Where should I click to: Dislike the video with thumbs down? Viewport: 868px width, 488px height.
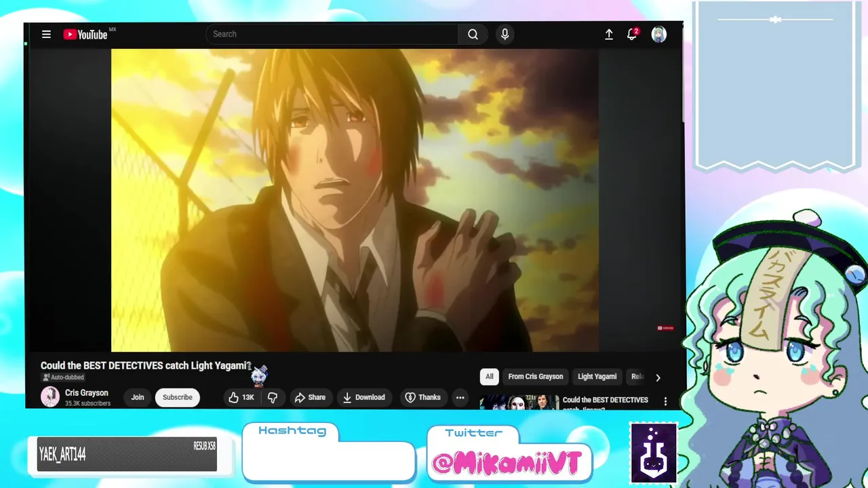[x=273, y=397]
